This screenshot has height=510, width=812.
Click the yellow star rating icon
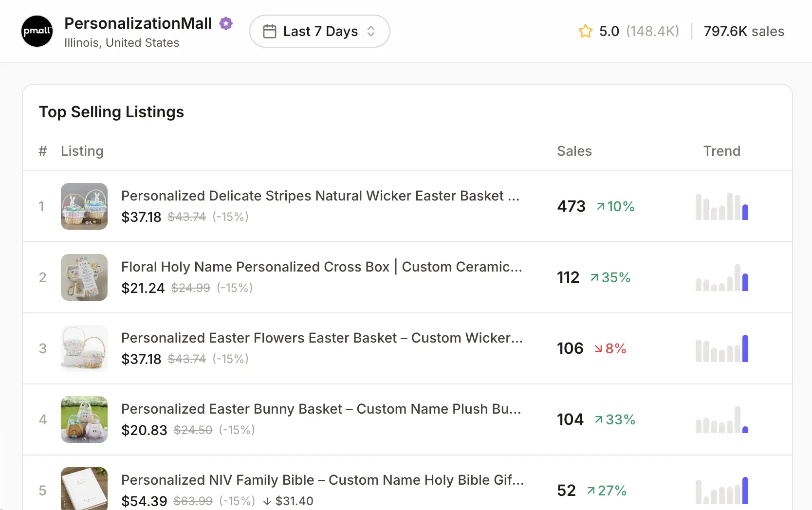585,31
